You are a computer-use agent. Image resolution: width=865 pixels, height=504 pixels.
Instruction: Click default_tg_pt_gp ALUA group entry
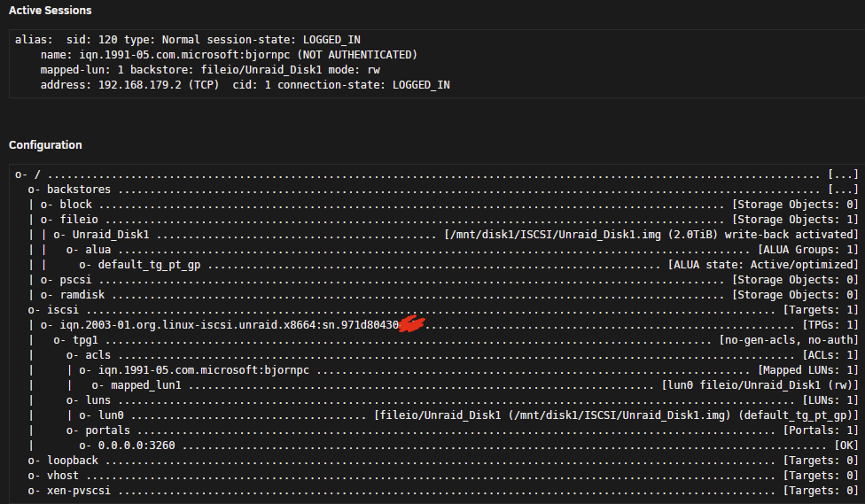pyautogui.click(x=149, y=265)
